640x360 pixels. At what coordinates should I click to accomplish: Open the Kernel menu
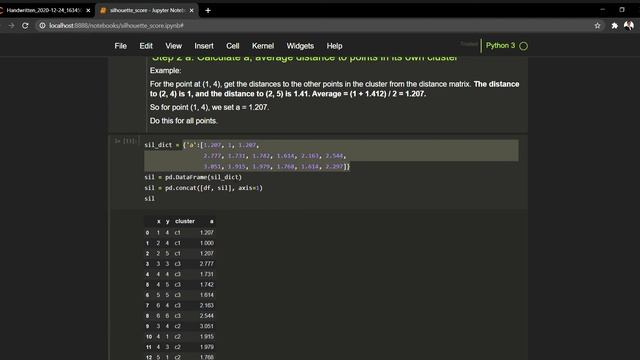(x=263, y=46)
